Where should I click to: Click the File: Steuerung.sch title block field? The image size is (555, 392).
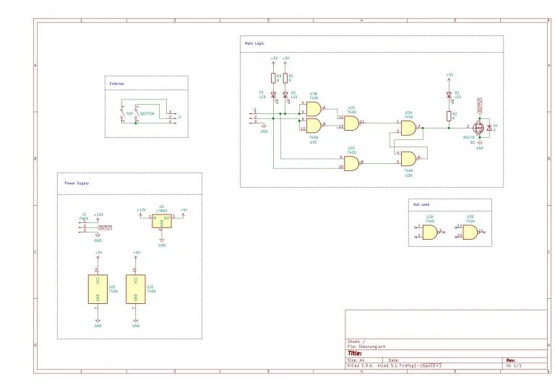point(366,347)
